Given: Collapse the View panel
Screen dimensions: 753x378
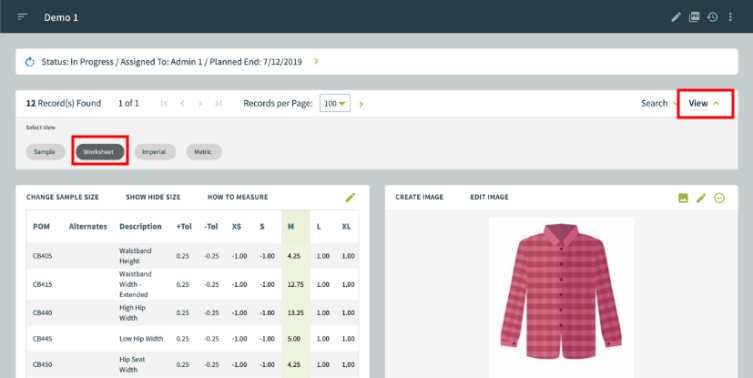Looking at the screenshot, I should (704, 103).
